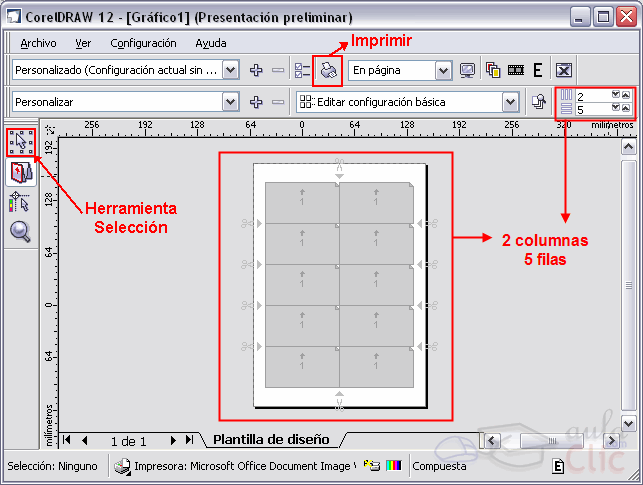643x485 pixels.
Task: Minimize the CorelDRAW window
Action: (579, 17)
